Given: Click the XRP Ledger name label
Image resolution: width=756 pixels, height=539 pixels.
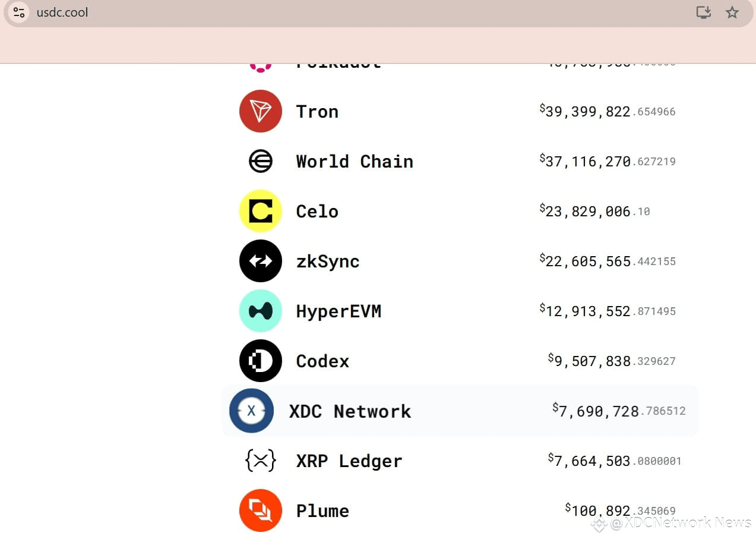Looking at the screenshot, I should [349, 461].
